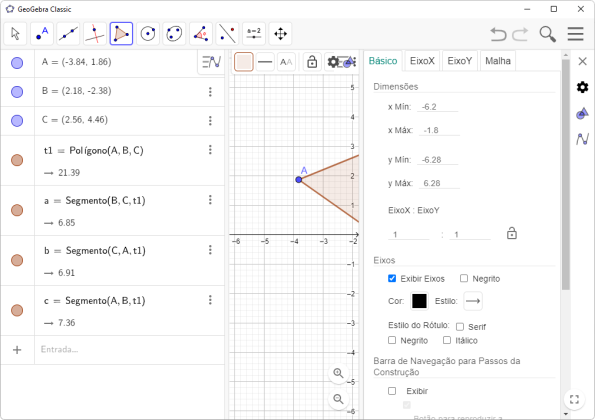The image size is (595, 420).
Task: Select the Move arrow tool
Action: [15, 34]
